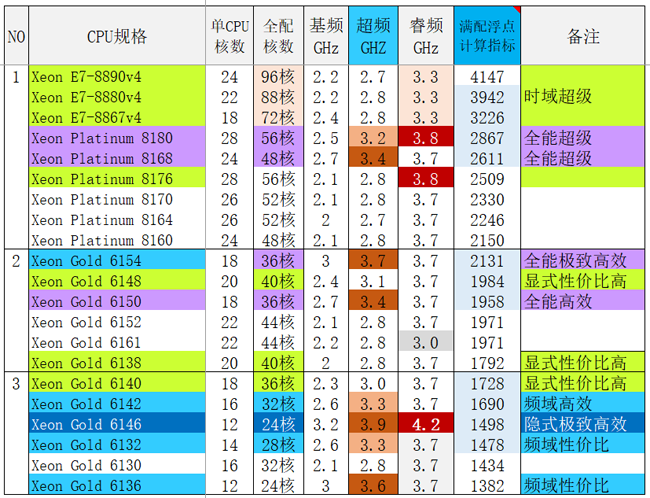
Task: Select the score cell 3226
Action: tap(487, 117)
